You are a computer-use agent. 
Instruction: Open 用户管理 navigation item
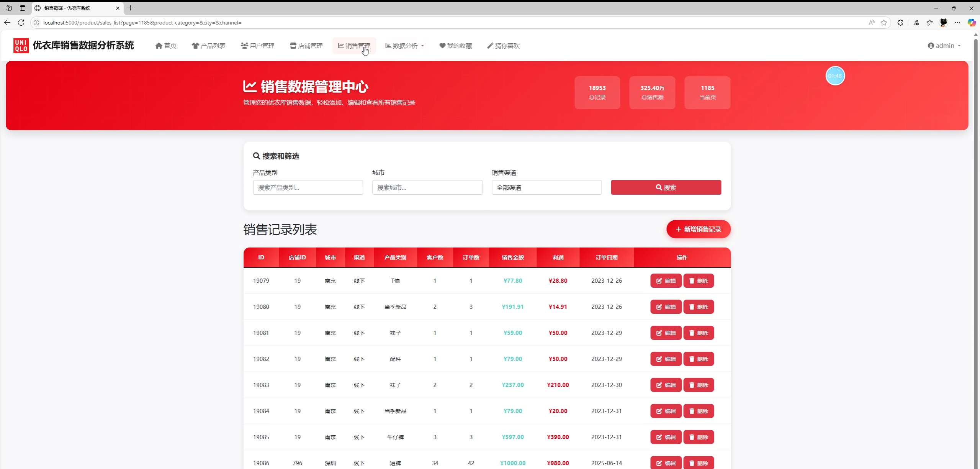coord(258,46)
